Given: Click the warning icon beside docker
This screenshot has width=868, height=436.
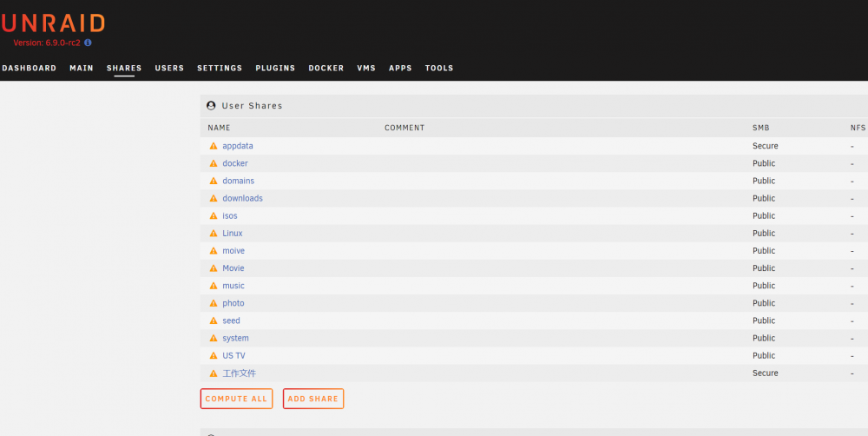Looking at the screenshot, I should tap(214, 163).
